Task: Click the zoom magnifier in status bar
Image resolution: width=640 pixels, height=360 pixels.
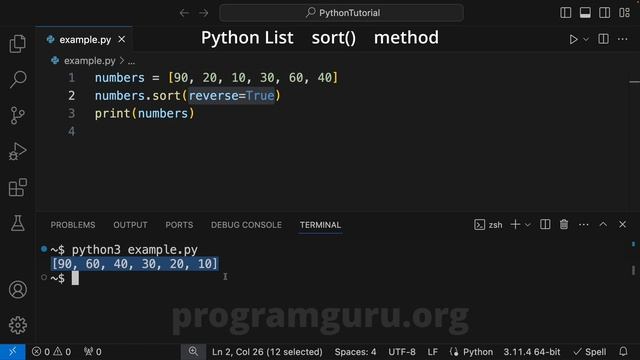Action: 193,352
